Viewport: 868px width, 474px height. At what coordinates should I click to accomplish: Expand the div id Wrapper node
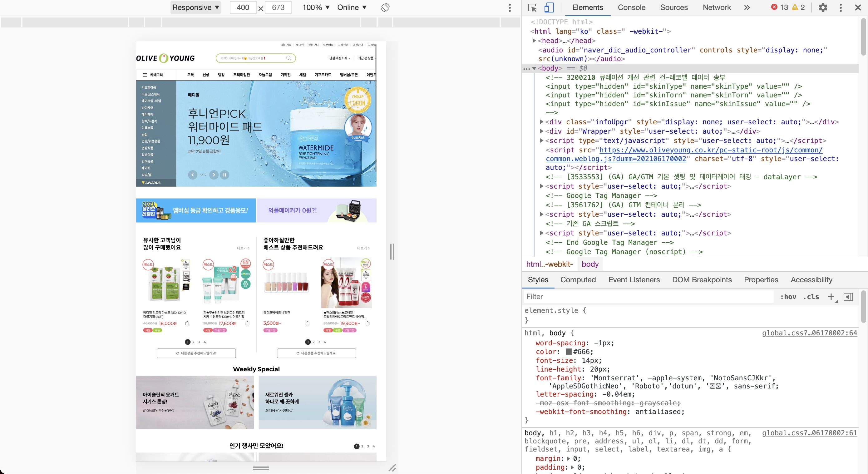click(x=541, y=131)
